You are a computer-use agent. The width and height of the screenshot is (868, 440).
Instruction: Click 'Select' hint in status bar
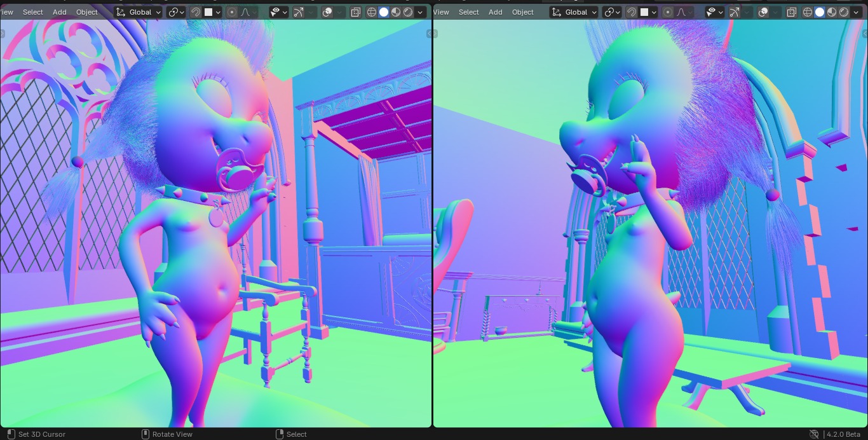coord(297,434)
